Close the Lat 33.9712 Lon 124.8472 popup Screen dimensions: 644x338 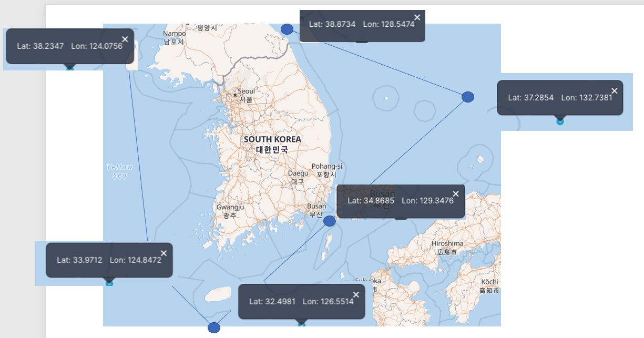[163, 253]
